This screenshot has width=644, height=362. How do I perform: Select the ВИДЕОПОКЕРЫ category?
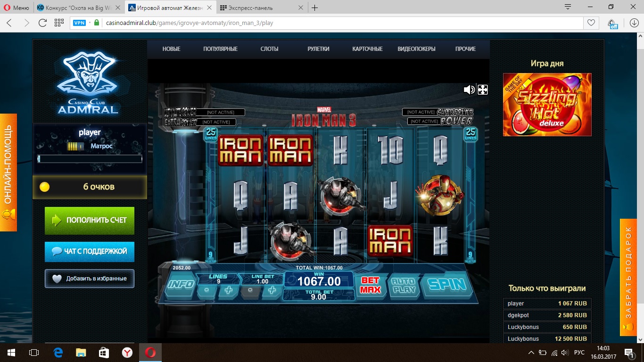[x=416, y=49]
